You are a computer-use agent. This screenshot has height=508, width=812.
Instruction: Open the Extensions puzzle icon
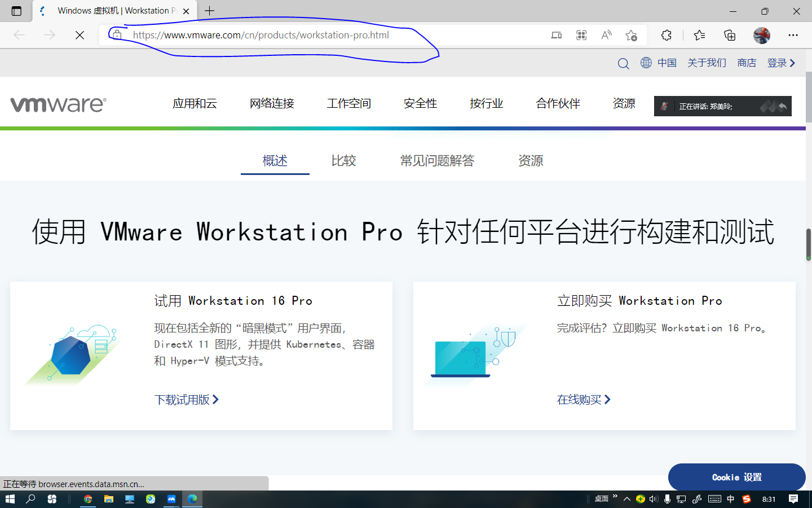coord(667,35)
